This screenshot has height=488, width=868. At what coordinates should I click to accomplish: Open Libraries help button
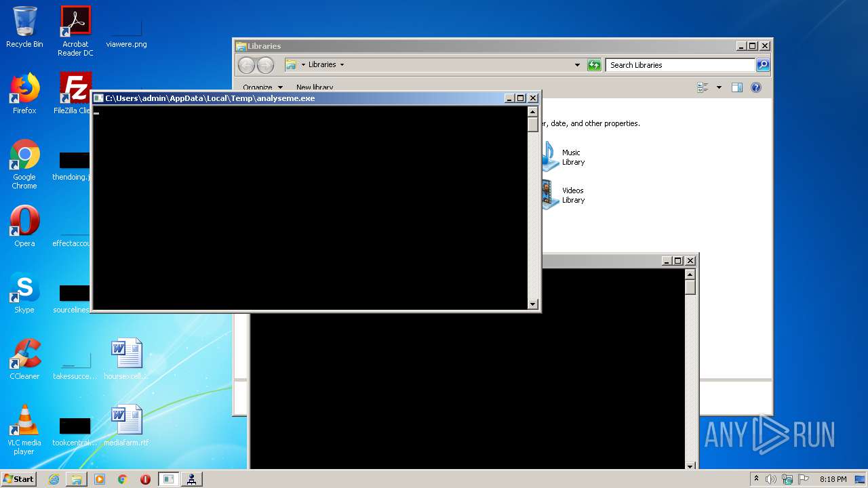pos(756,87)
